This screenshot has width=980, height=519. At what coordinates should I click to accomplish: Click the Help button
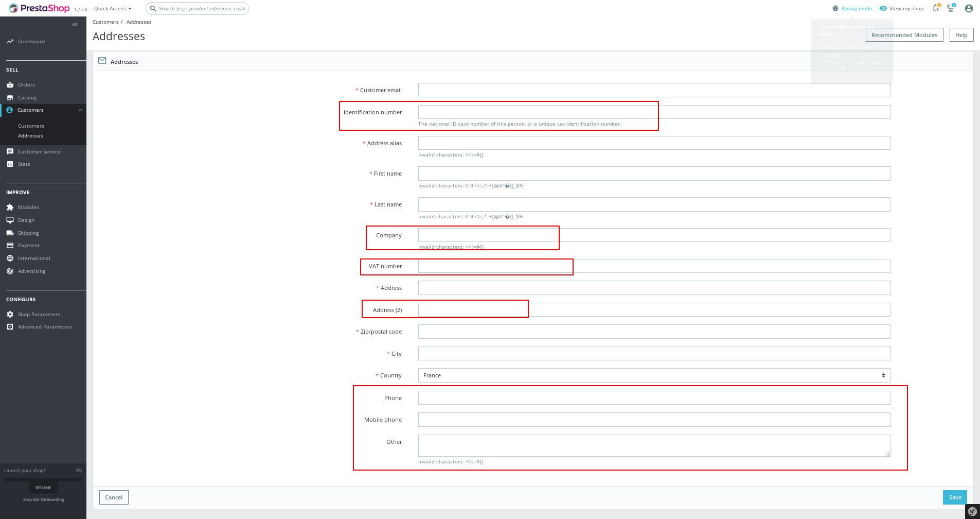coord(961,35)
